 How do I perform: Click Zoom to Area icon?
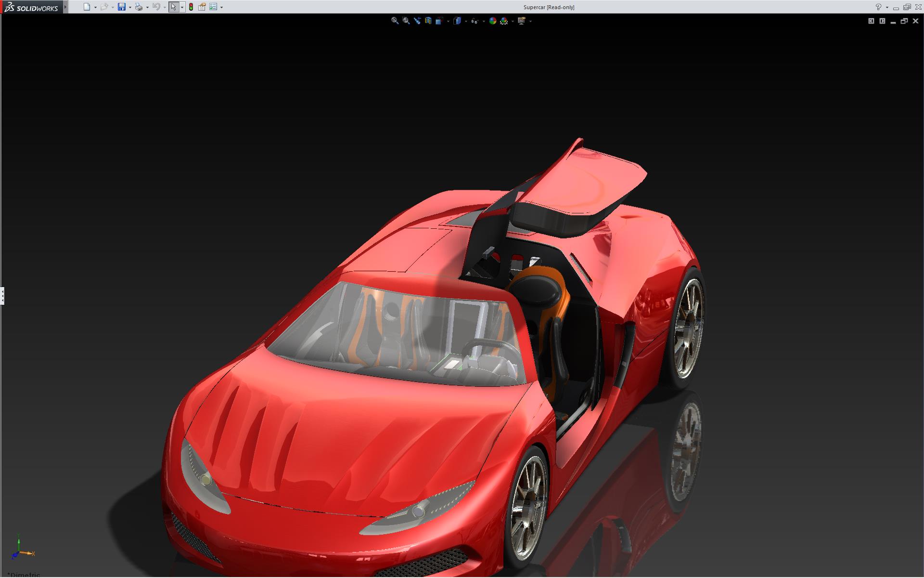406,21
